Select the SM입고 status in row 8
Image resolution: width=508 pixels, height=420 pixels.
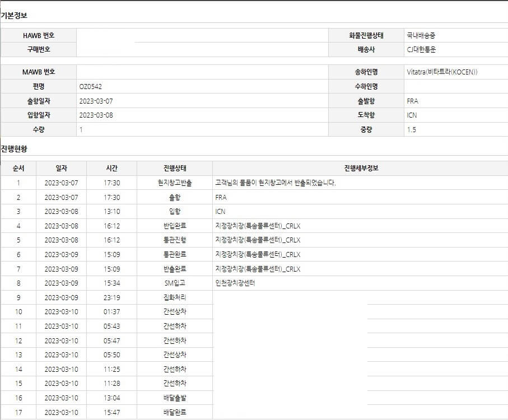click(x=175, y=283)
